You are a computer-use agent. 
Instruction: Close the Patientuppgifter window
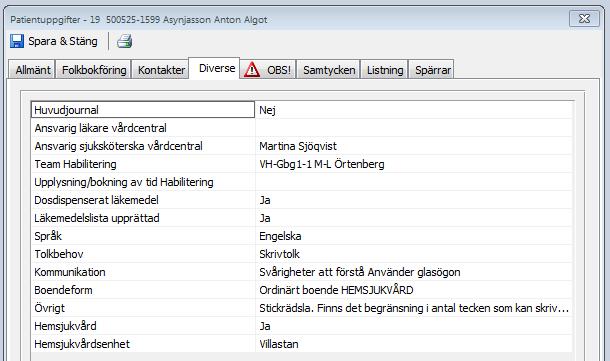tap(584, 19)
